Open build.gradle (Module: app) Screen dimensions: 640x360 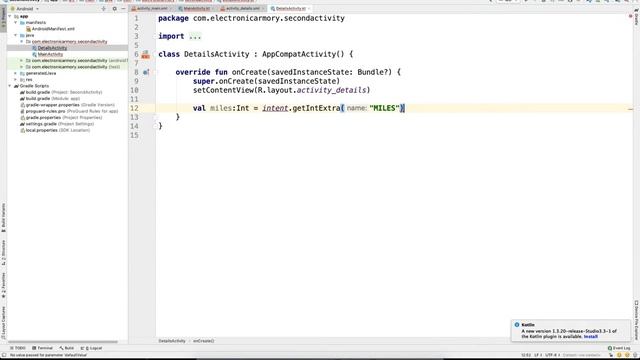[50, 98]
